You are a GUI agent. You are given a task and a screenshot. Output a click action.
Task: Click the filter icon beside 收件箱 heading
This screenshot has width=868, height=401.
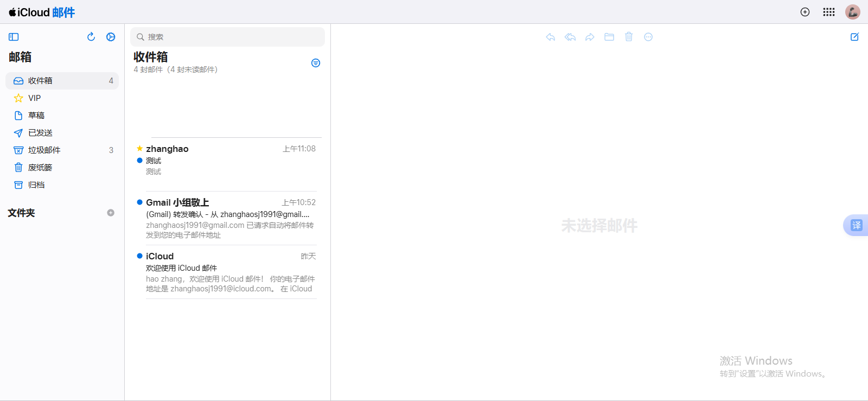(x=316, y=63)
